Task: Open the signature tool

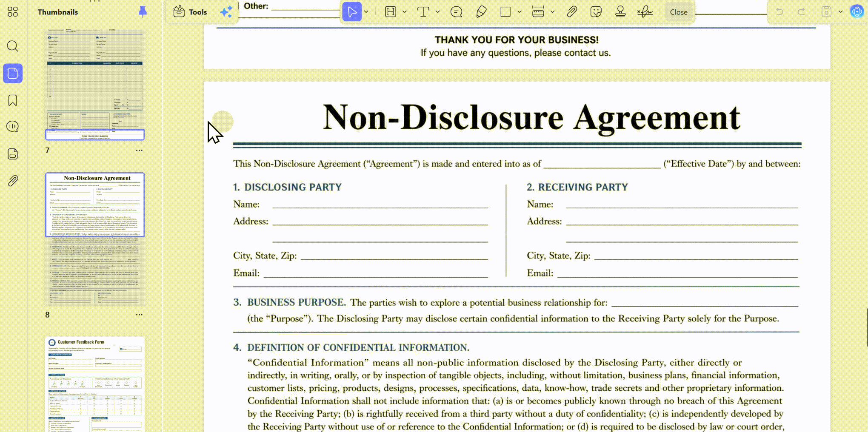Action: pyautogui.click(x=645, y=12)
